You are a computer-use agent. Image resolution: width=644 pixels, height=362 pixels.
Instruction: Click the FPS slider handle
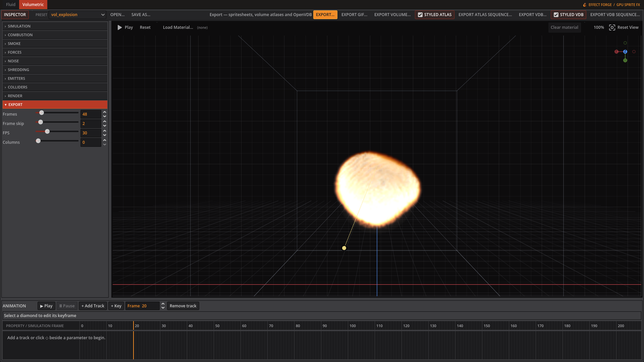click(47, 131)
